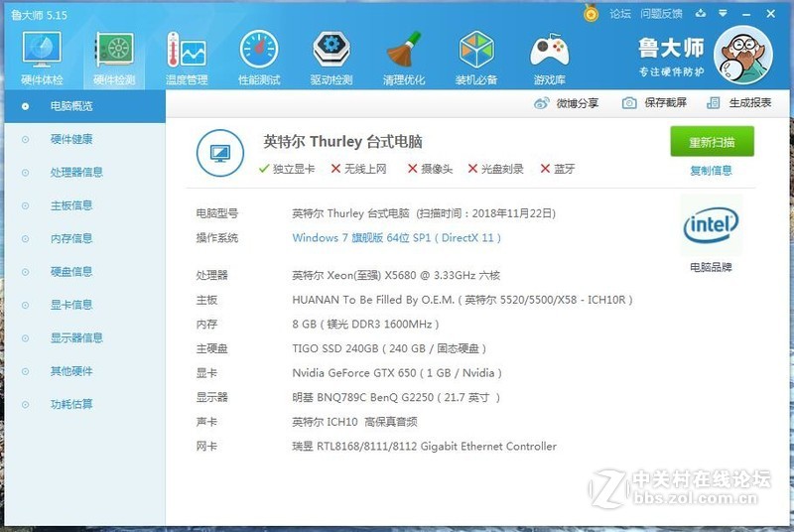Viewport: 794px width, 532px height.
Task: Open the title bar dropdown menu arrow
Action: [x=724, y=14]
